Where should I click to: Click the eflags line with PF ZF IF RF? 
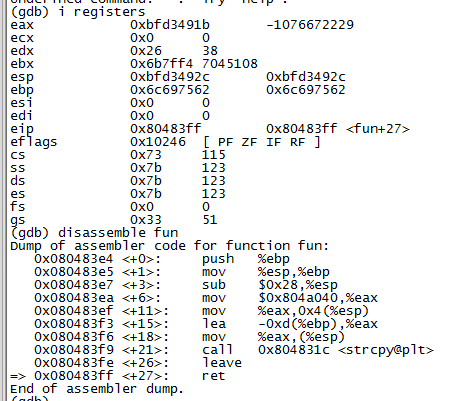(165, 142)
